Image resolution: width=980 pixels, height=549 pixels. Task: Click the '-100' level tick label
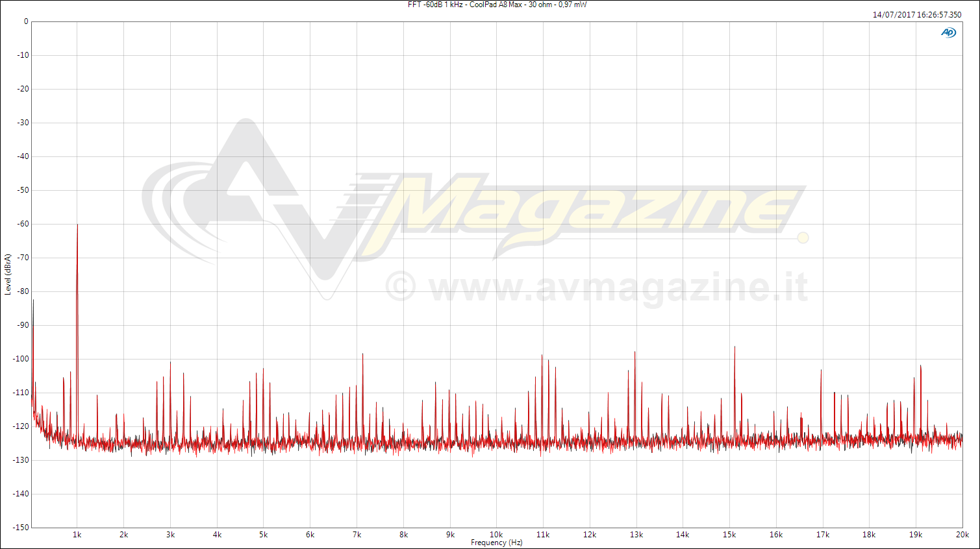[21, 359]
